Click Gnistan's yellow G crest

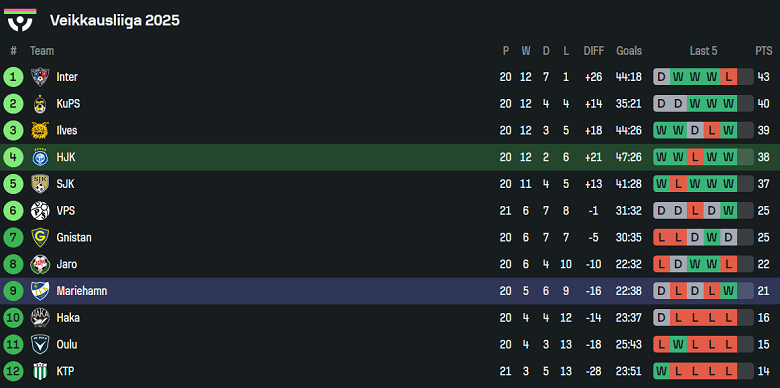click(x=40, y=237)
